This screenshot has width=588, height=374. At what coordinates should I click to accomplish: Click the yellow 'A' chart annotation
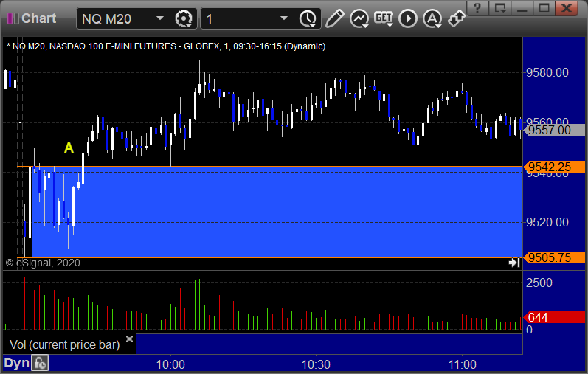[x=69, y=148]
